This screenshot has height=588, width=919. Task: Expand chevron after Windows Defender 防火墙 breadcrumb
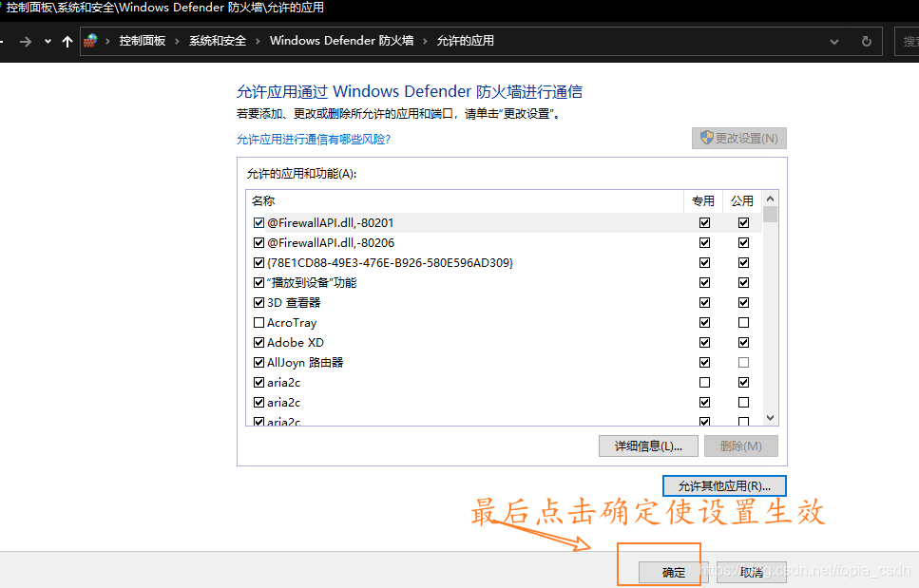coord(425,41)
